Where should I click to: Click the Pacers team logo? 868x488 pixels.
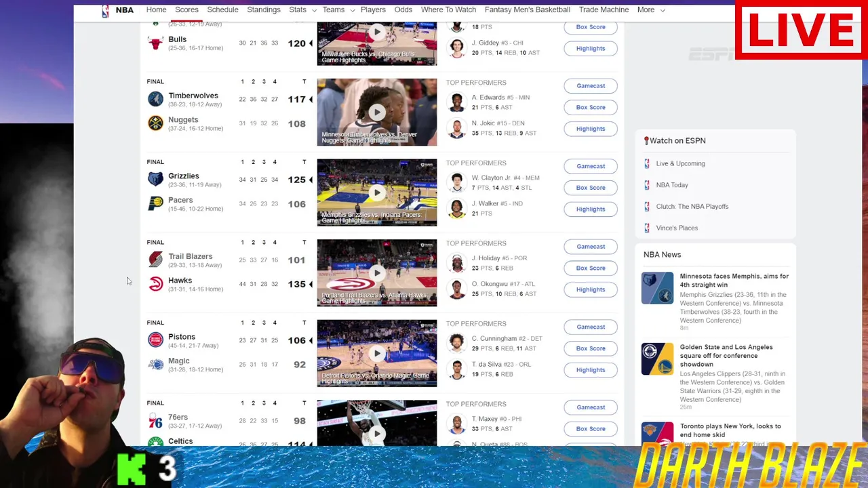click(x=155, y=203)
